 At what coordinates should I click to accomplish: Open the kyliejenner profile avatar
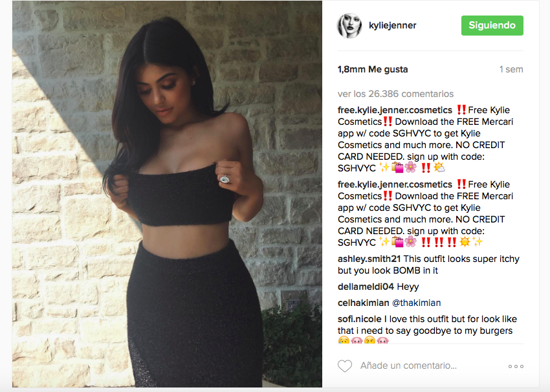point(349,26)
